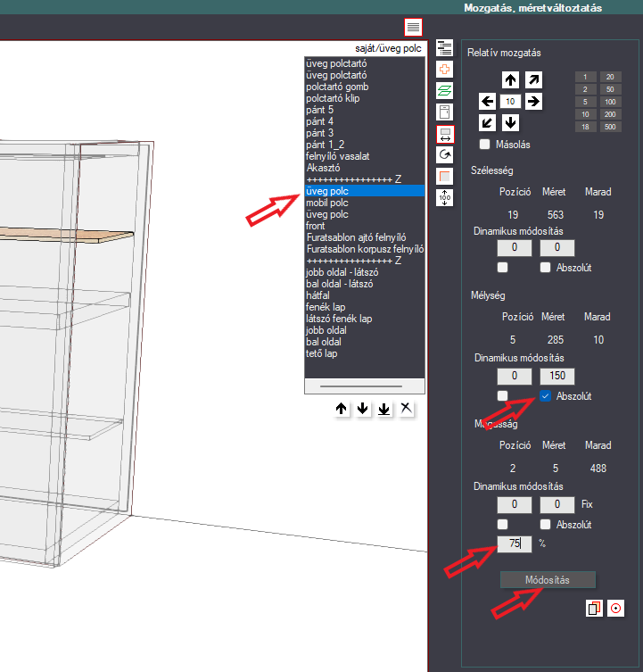Select pánt 1_2 in the list
This screenshot has height=672, width=643.
[x=365, y=145]
